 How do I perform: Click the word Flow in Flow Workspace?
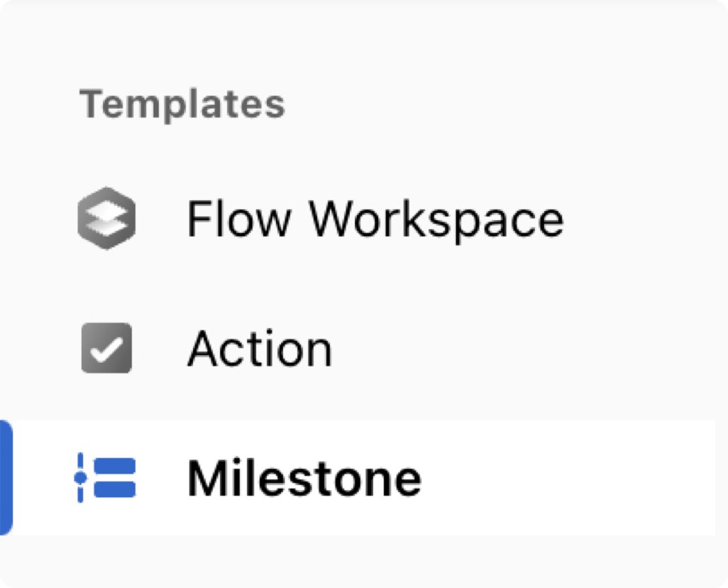pyautogui.click(x=238, y=217)
